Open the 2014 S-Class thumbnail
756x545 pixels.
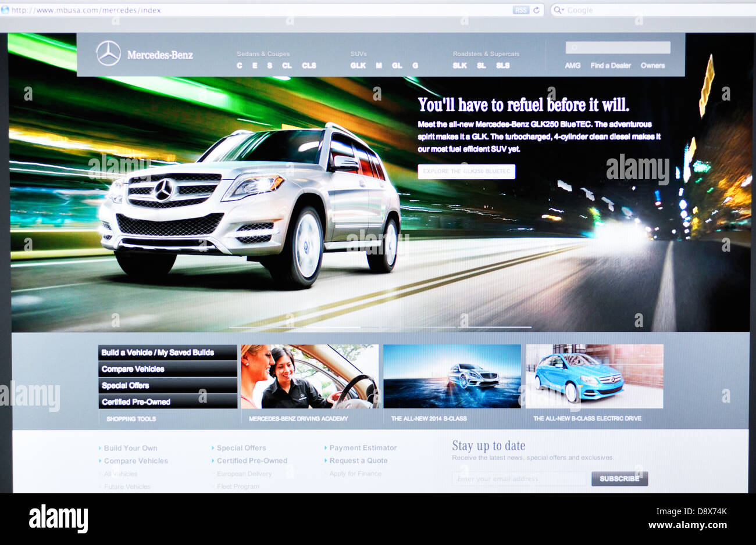[x=452, y=377]
